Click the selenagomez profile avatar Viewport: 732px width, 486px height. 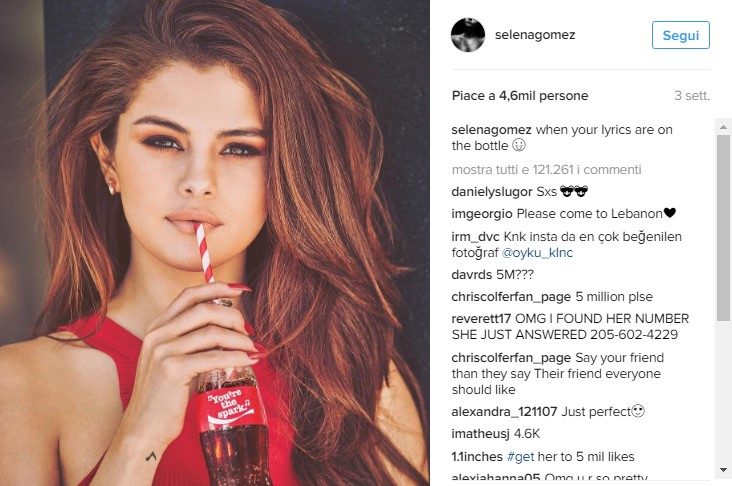click(468, 35)
